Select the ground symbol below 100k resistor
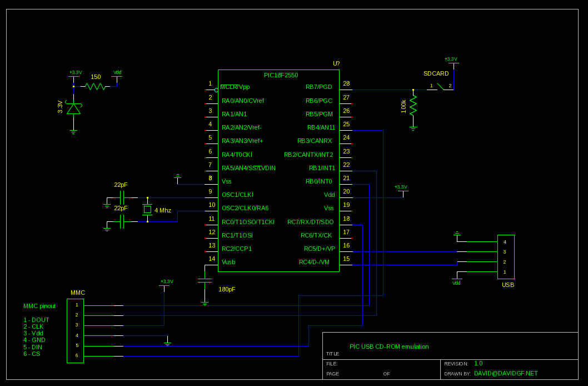Viewport: 588px width, 386px height. (413, 128)
